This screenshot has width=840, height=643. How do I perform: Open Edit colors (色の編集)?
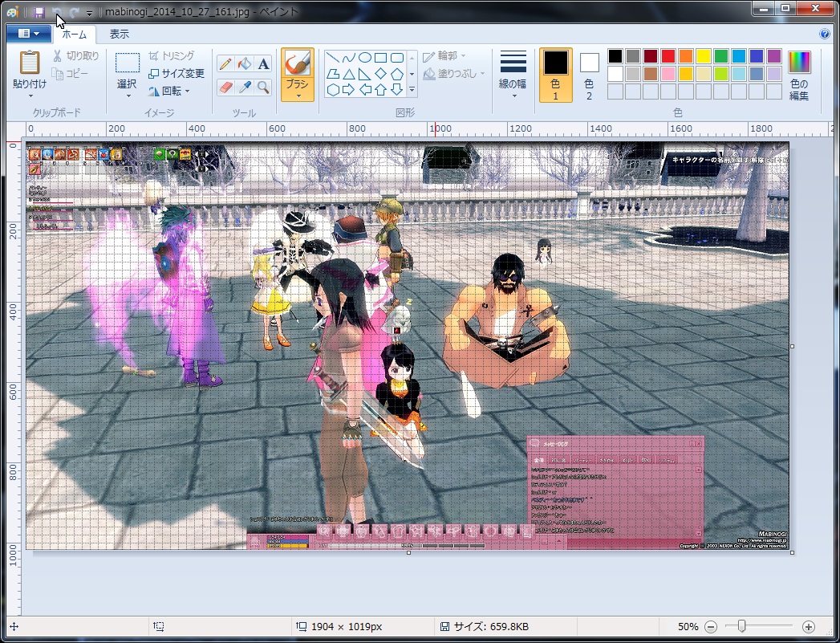(799, 75)
